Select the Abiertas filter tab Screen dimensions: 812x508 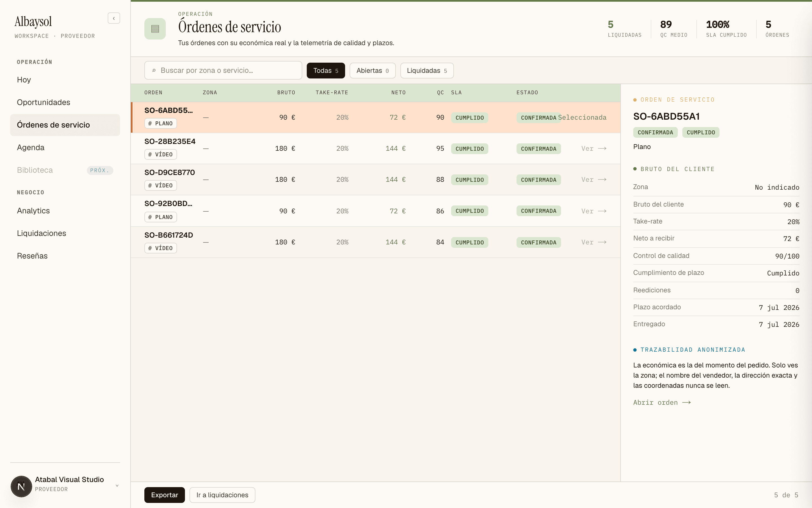[372, 71]
